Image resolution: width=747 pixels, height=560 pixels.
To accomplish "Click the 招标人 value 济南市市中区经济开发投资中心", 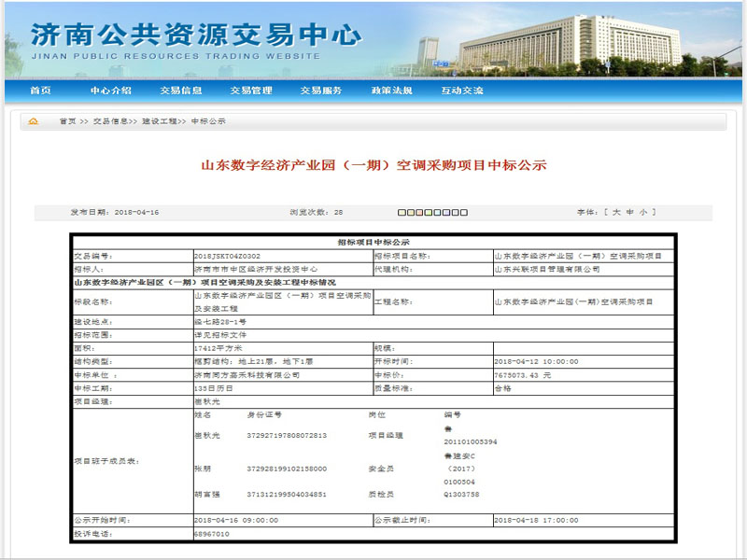I will click(256, 270).
